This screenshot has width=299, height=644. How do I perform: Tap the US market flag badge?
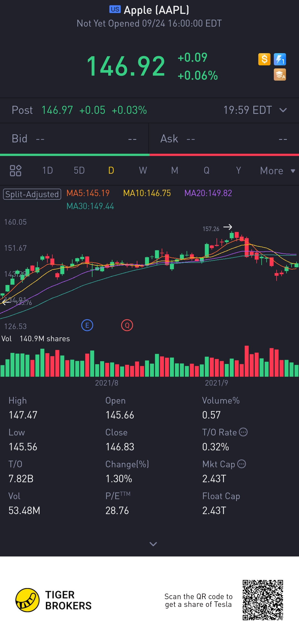coord(115,9)
